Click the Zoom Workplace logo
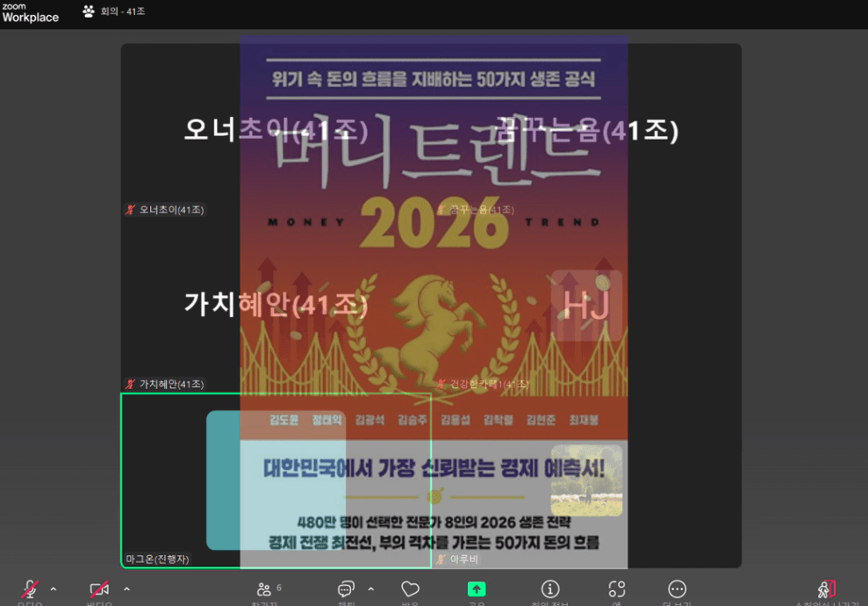Image resolution: width=868 pixels, height=606 pixels. [x=31, y=13]
